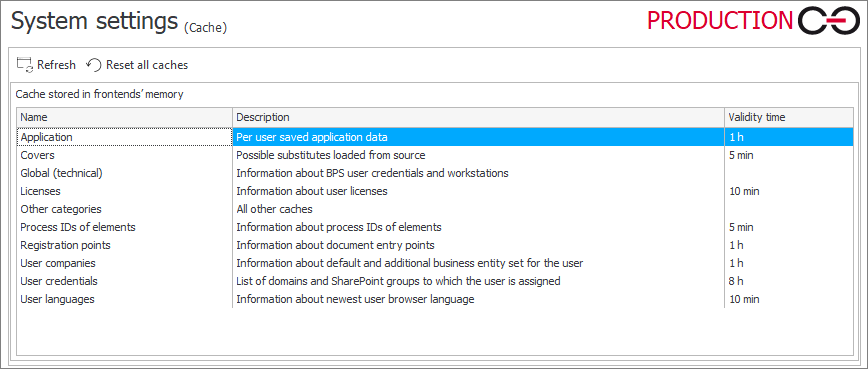Select the Global (technical) row
The image size is (868, 369).
[x=435, y=173]
